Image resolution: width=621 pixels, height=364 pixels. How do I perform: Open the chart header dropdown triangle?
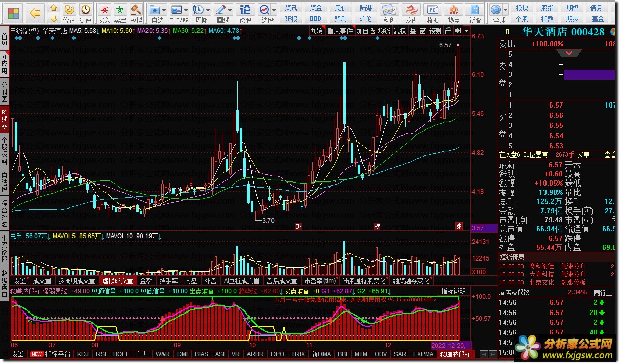[x=466, y=31]
